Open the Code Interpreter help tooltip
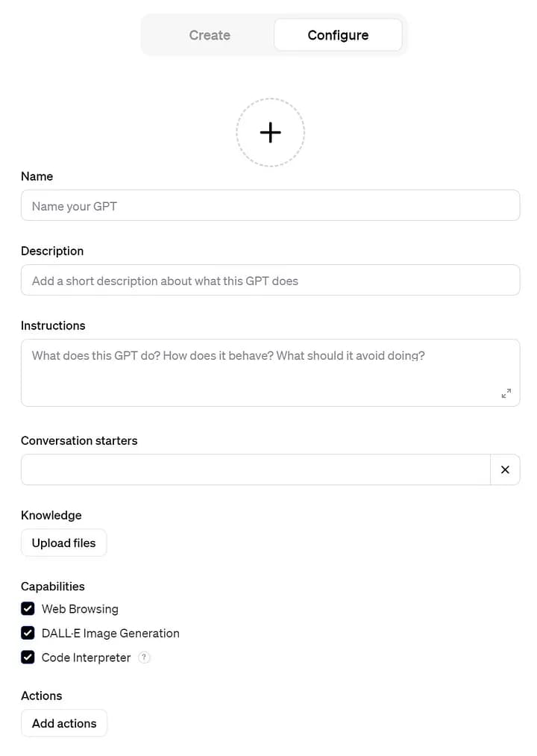 (143, 657)
